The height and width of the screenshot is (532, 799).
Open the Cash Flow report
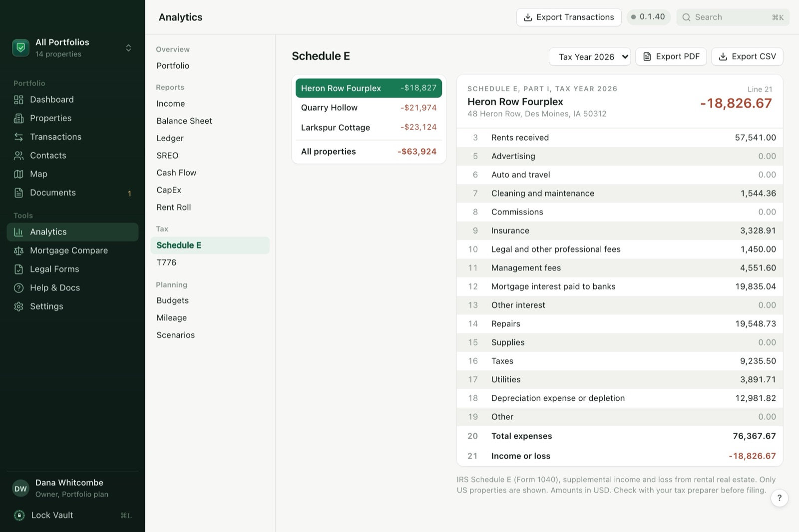(x=210, y=173)
